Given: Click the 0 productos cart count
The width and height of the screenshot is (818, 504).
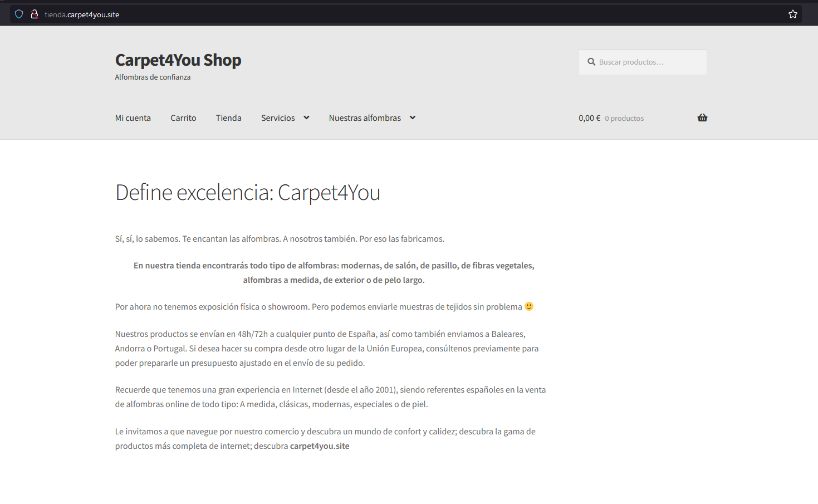Looking at the screenshot, I should [624, 118].
